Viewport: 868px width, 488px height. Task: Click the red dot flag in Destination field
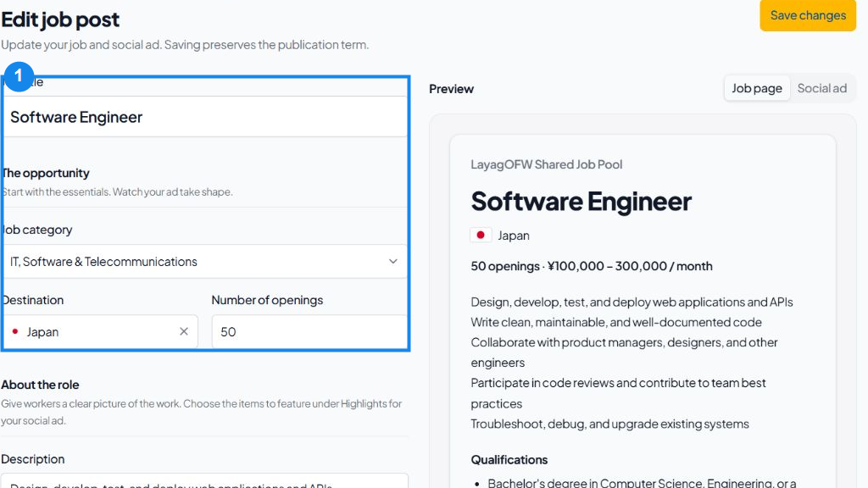(15, 331)
